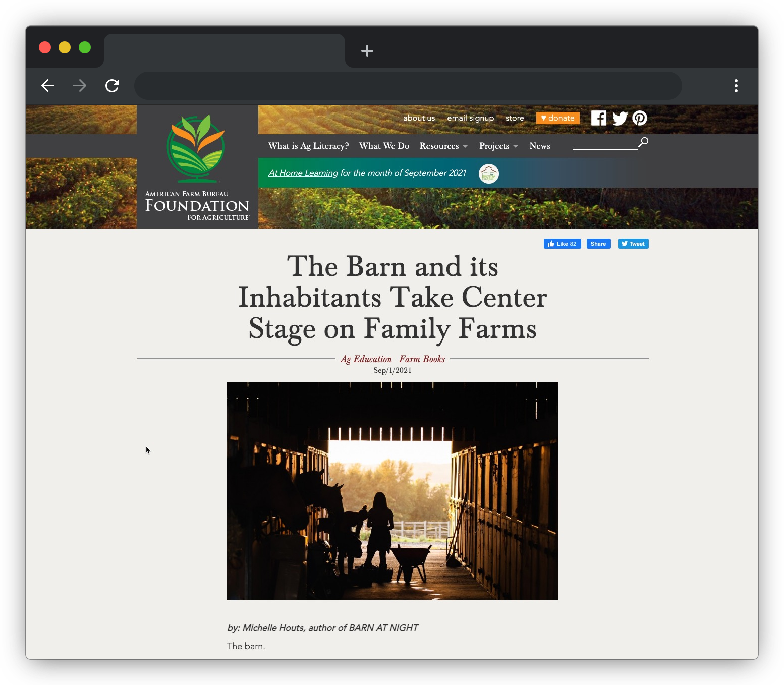The width and height of the screenshot is (784, 685).
Task: Open the email signup link
Action: pyautogui.click(x=471, y=118)
